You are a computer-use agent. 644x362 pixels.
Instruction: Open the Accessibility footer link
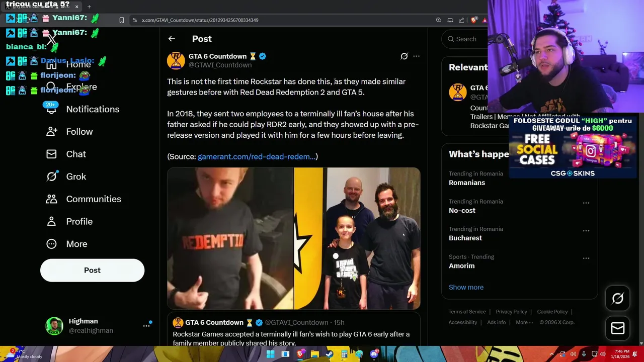pos(462,323)
